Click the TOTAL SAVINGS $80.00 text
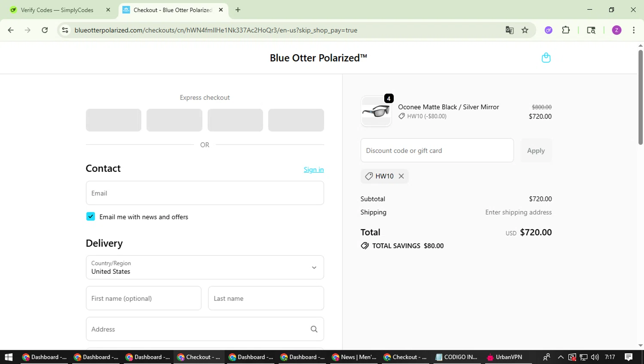Image resolution: width=644 pixels, height=364 pixels. coord(408,246)
